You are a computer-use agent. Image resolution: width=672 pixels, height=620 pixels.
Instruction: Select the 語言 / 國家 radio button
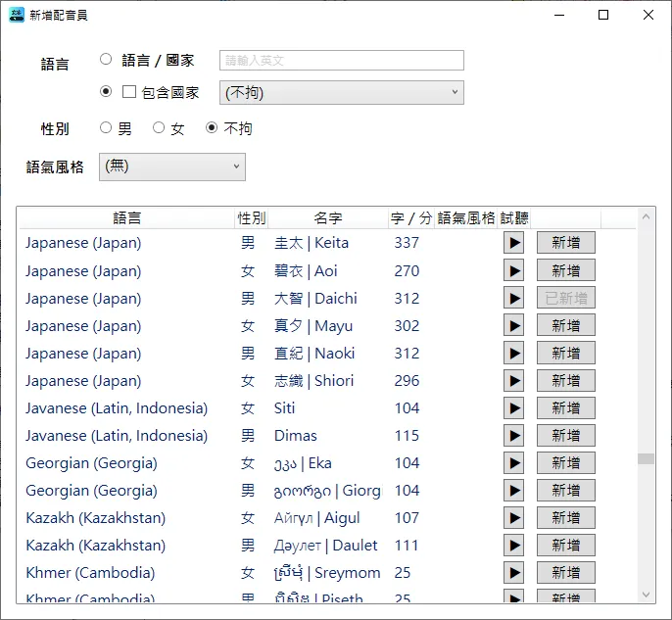106,59
